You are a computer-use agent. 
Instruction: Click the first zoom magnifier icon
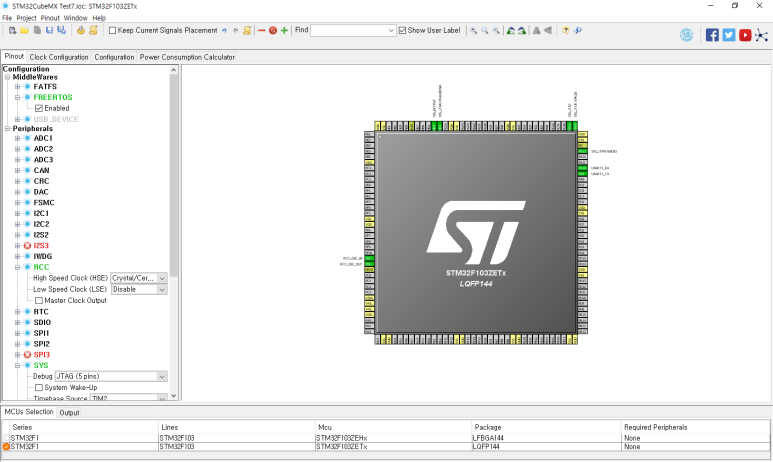tap(473, 31)
